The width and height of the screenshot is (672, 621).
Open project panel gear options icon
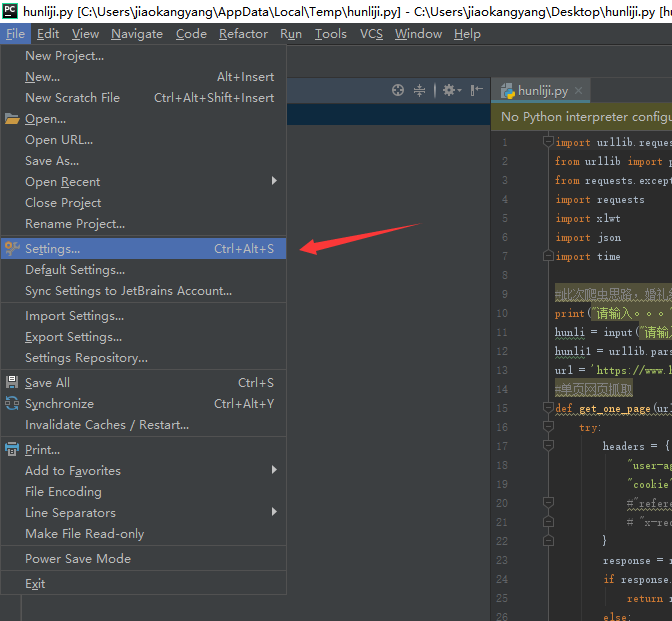coord(451,90)
